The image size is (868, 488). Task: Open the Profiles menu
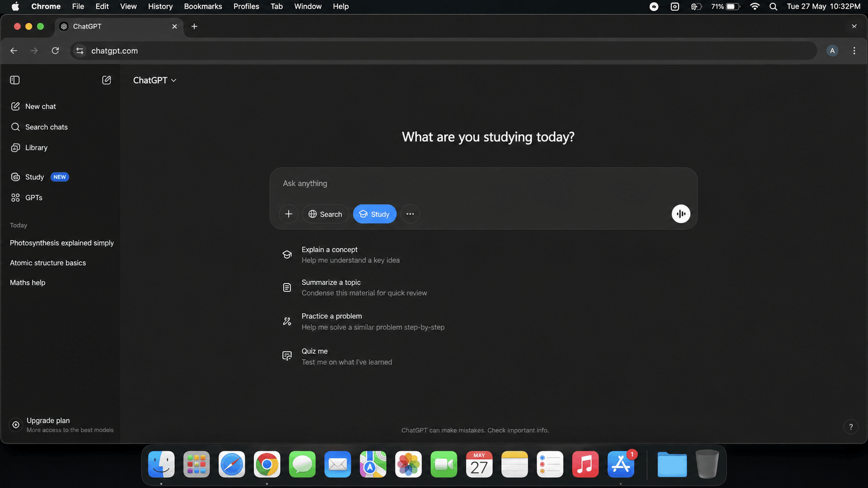(x=246, y=7)
